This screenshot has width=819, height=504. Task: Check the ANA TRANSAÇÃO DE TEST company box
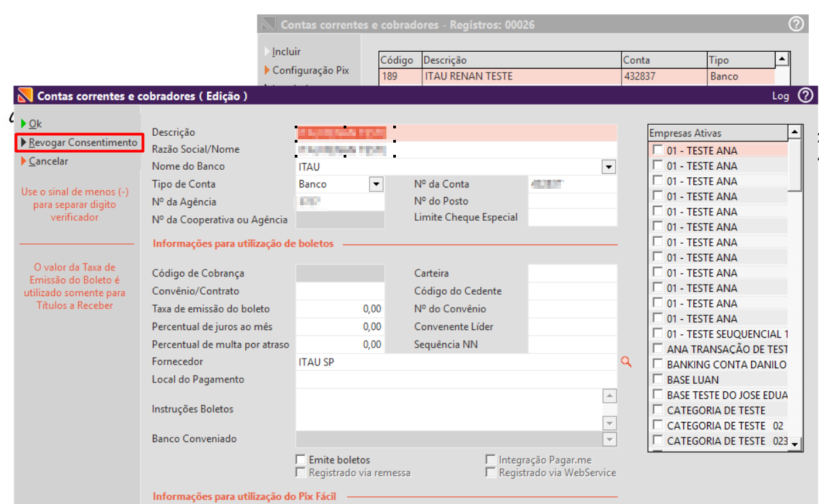point(658,349)
